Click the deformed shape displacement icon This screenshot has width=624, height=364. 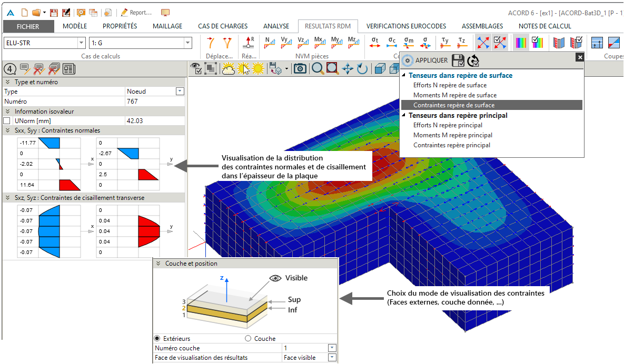pyautogui.click(x=211, y=43)
